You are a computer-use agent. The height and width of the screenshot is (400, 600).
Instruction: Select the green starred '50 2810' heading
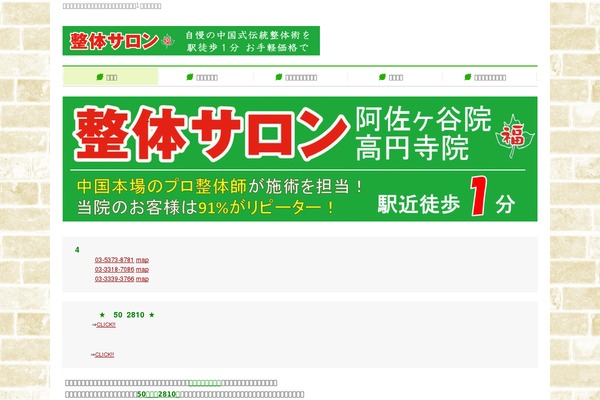pyautogui.click(x=127, y=315)
